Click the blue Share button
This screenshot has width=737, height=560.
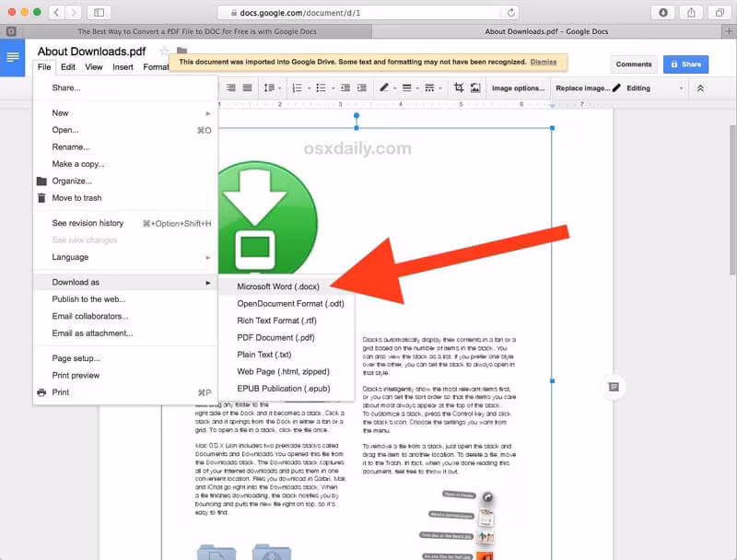[x=685, y=64]
